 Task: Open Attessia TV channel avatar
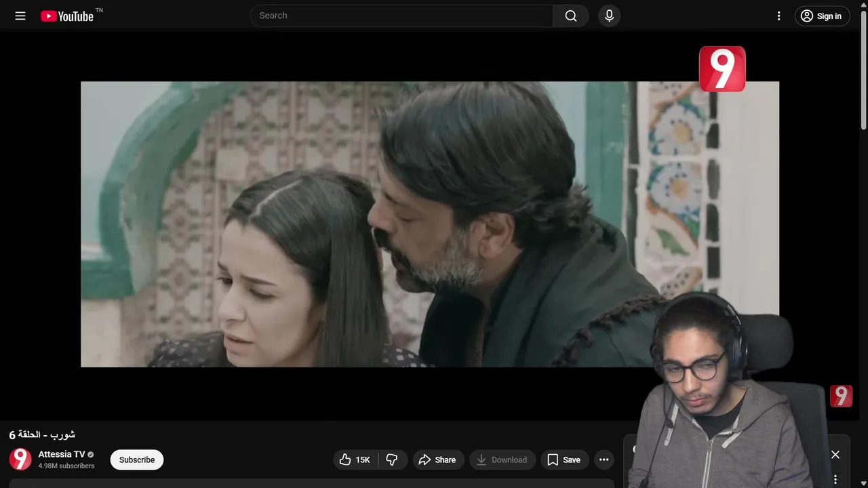click(x=20, y=460)
